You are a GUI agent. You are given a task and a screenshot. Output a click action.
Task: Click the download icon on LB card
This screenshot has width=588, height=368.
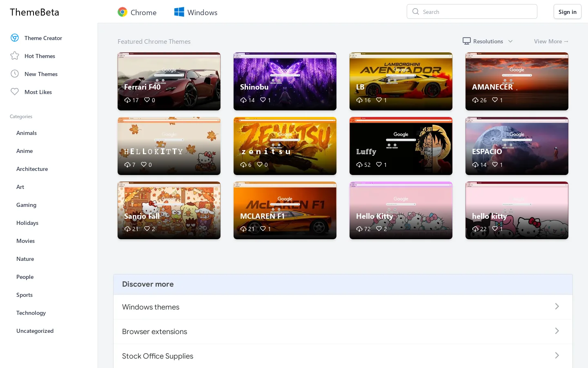(x=359, y=100)
